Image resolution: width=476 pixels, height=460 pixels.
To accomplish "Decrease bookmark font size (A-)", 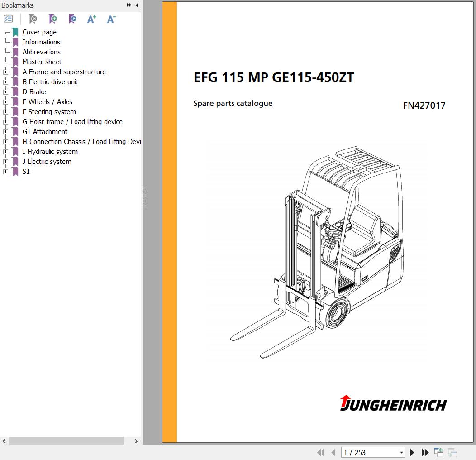I will (111, 19).
